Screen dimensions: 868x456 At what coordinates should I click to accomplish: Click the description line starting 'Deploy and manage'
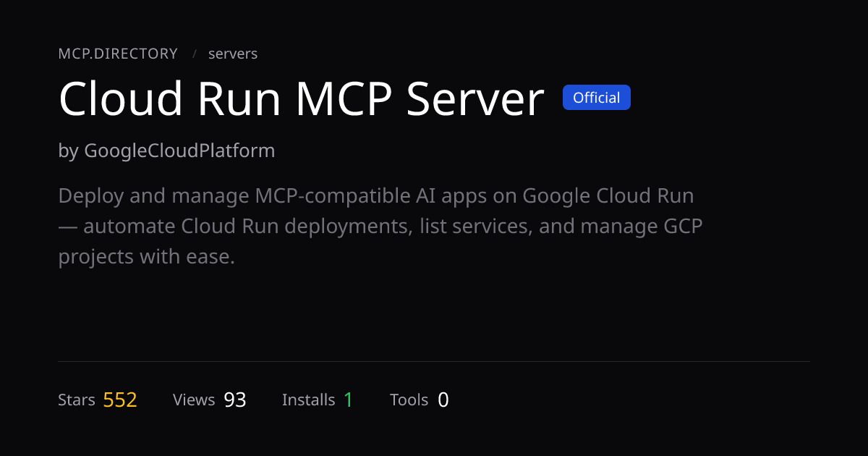pyautogui.click(x=376, y=196)
